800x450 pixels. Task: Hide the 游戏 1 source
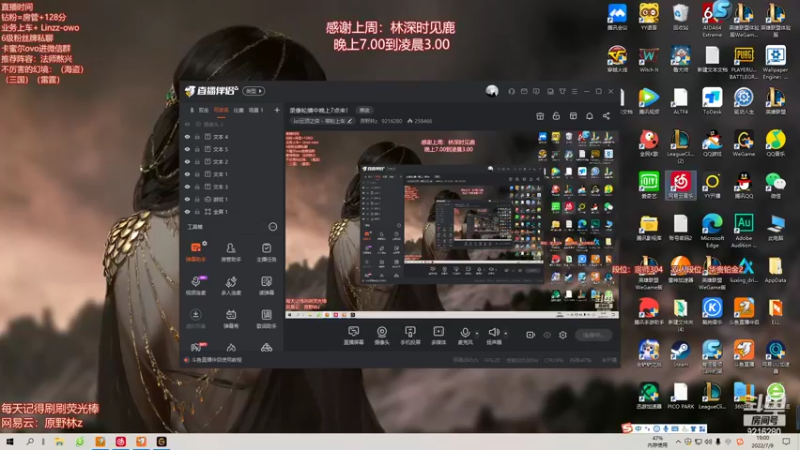pyautogui.click(x=187, y=199)
